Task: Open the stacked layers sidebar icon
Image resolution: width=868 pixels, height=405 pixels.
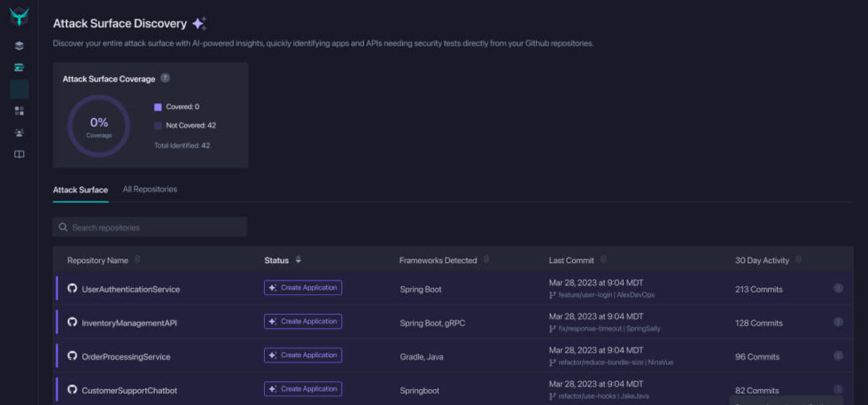Action: (x=19, y=45)
